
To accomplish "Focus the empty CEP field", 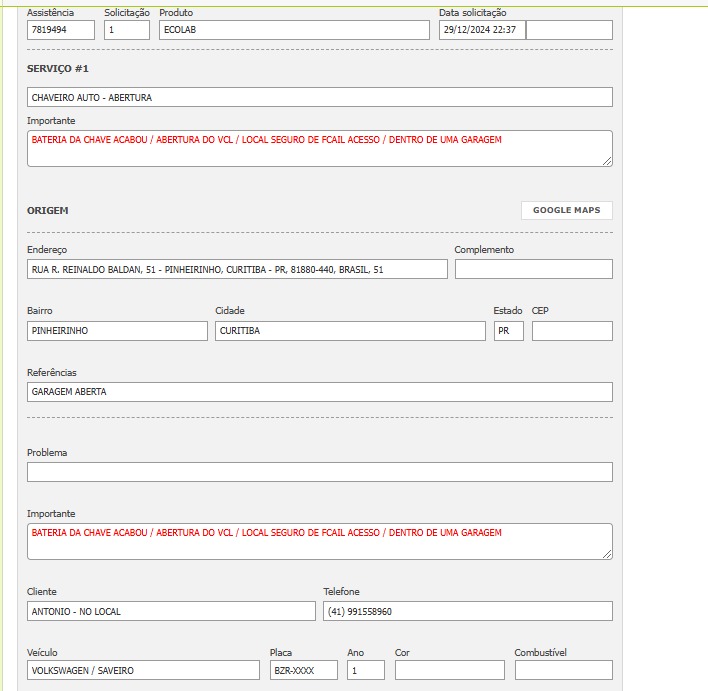I will coord(572,331).
